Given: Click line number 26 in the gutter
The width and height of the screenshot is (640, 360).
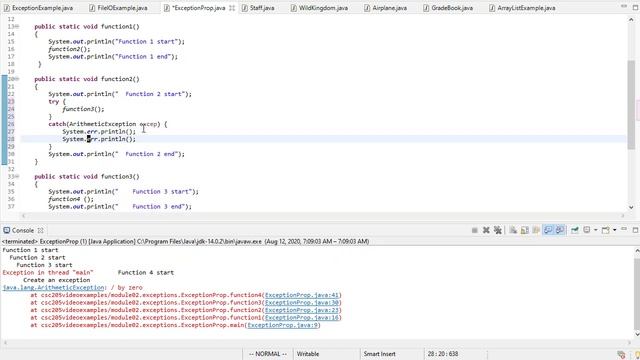Looking at the screenshot, I should (x=11, y=124).
